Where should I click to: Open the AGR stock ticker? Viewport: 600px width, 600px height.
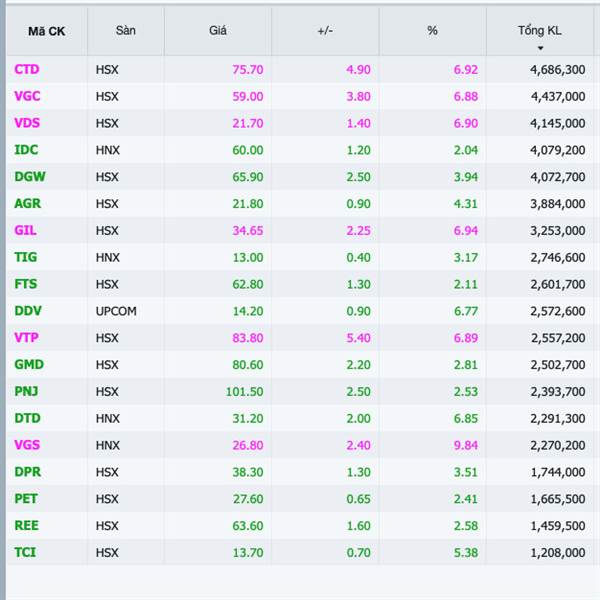coord(27,203)
